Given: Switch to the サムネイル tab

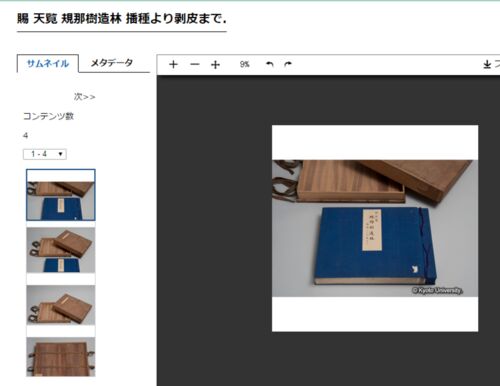Looking at the screenshot, I should click(x=48, y=63).
